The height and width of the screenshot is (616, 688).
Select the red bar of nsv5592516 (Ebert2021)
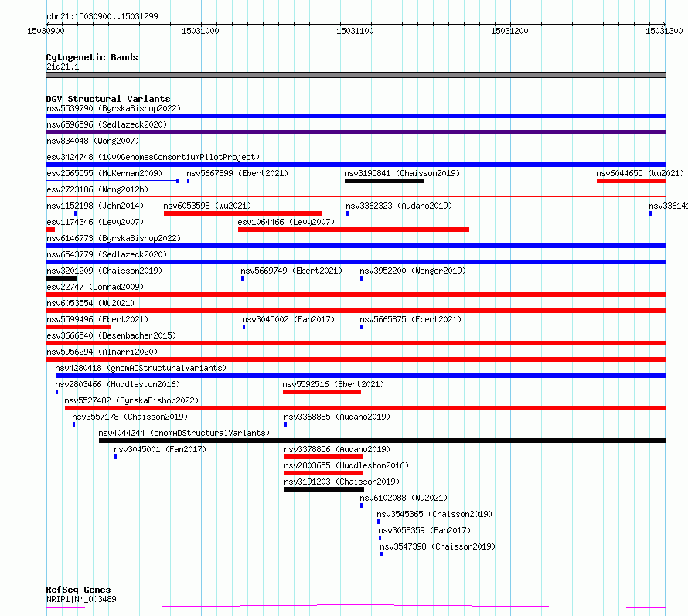point(322,392)
